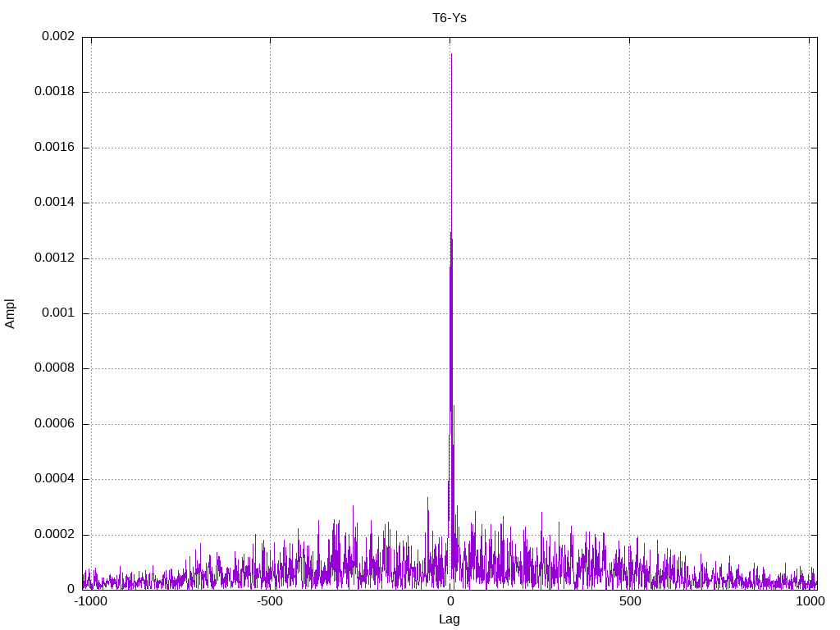Click y-axis tick label 0.002
The width and height of the screenshot is (840, 630).
coord(58,36)
